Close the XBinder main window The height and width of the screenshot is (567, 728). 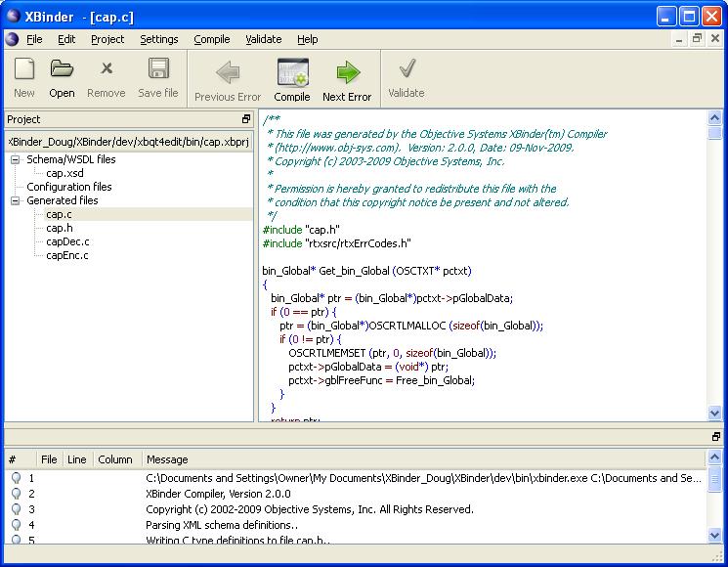pos(711,17)
